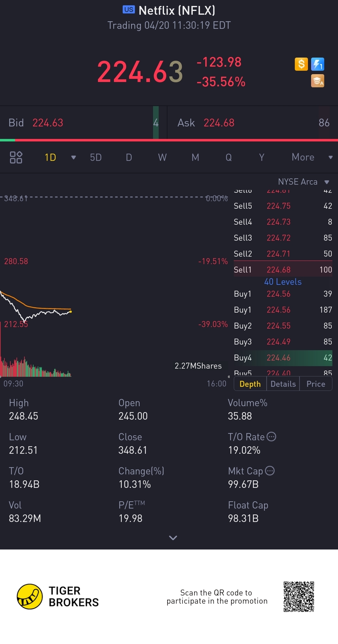338x644 pixels.
Task: Tap the Buy2 224.55 order row
Action: 283,326
